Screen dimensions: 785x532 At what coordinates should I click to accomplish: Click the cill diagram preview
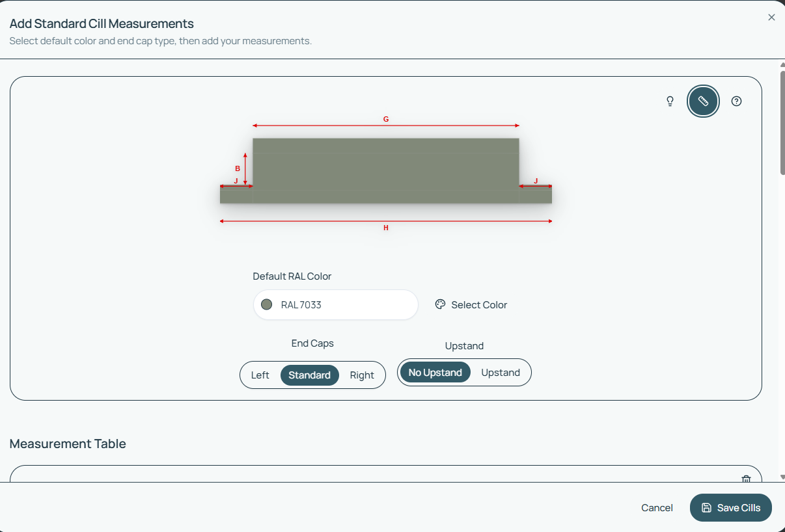pyautogui.click(x=386, y=171)
